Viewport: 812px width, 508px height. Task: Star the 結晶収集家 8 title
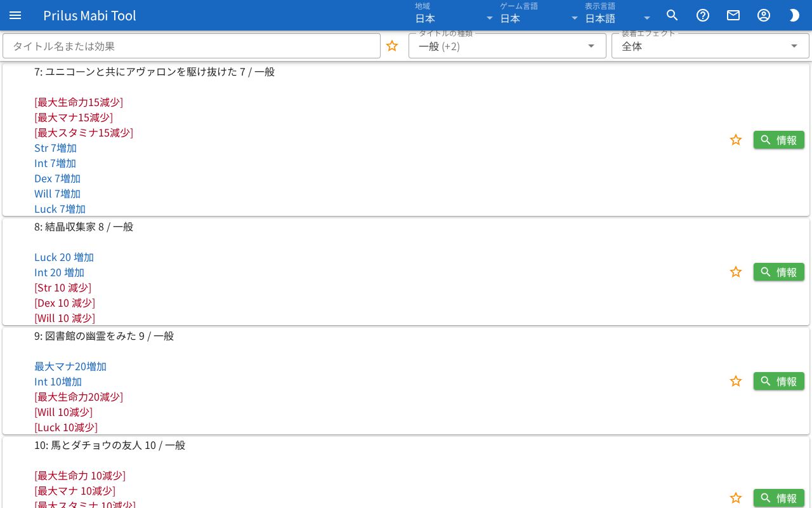[736, 272]
